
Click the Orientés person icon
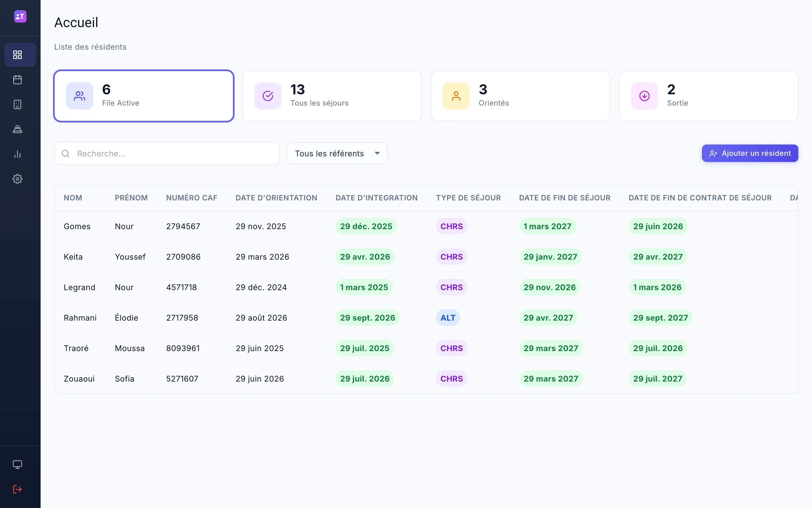456,96
